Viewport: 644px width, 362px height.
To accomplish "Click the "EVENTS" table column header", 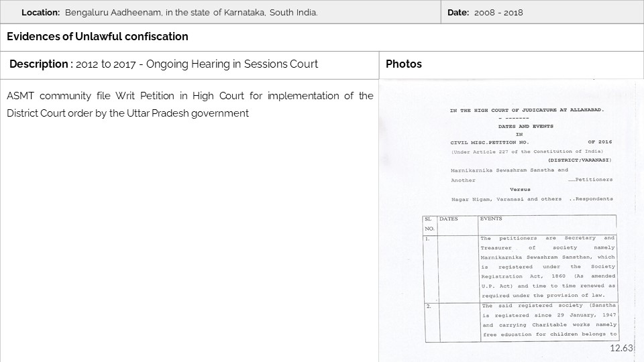I will pos(491,219).
